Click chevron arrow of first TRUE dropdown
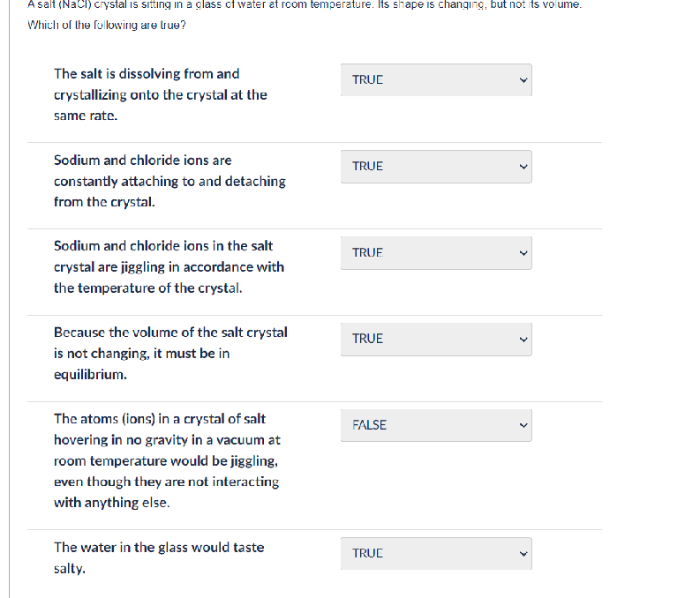The width and height of the screenshot is (700, 598). click(x=523, y=80)
